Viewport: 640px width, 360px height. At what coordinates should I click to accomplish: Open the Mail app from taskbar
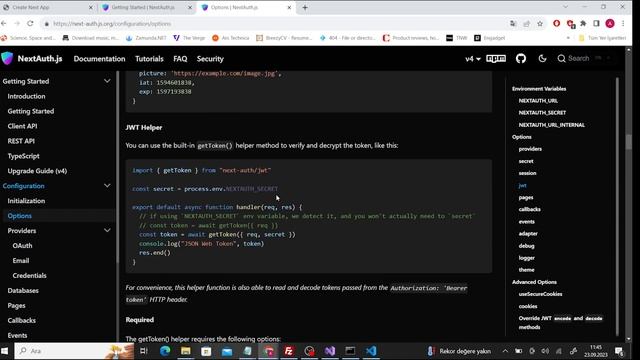(227, 351)
